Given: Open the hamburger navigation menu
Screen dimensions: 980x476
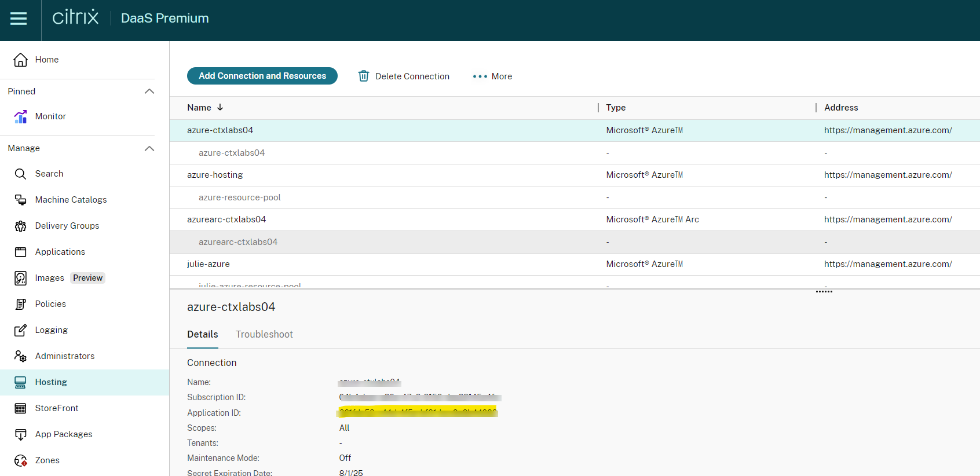Looking at the screenshot, I should 19,19.
